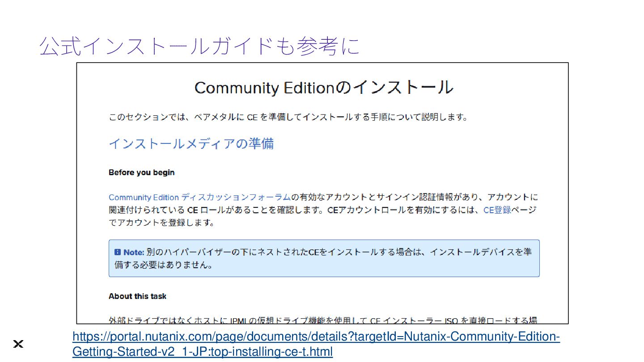Select the インストールメディアの準備 heading
This screenshot has height=362, width=644.
tap(191, 143)
